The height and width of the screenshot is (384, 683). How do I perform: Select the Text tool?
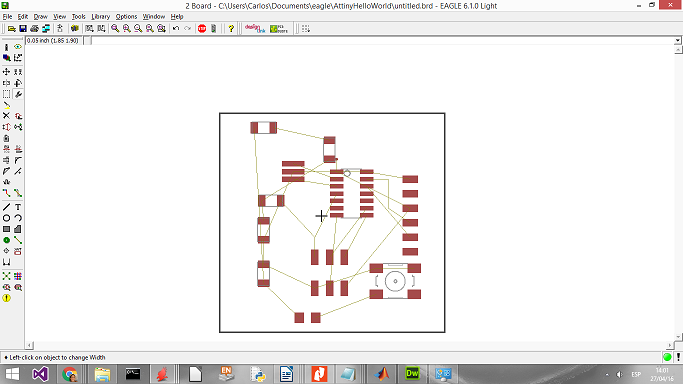point(18,207)
